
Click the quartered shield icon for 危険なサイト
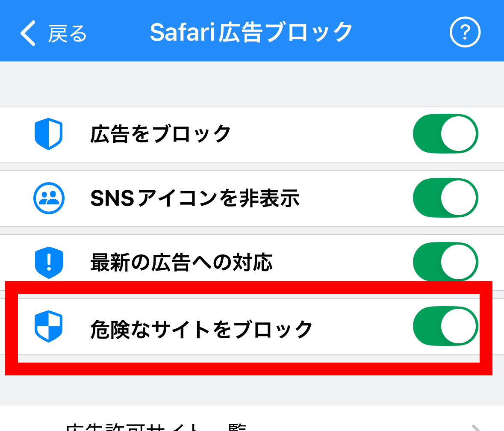[48, 326]
